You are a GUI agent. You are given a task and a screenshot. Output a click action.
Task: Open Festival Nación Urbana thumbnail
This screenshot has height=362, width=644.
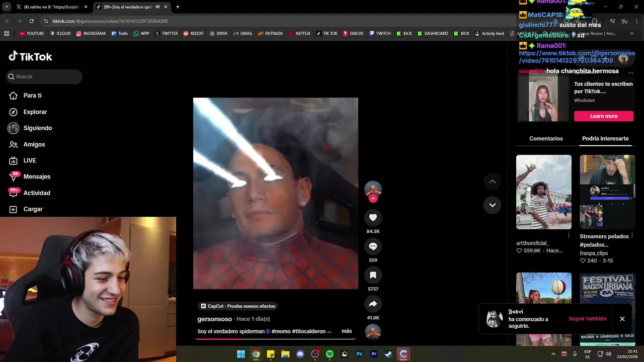(607, 309)
